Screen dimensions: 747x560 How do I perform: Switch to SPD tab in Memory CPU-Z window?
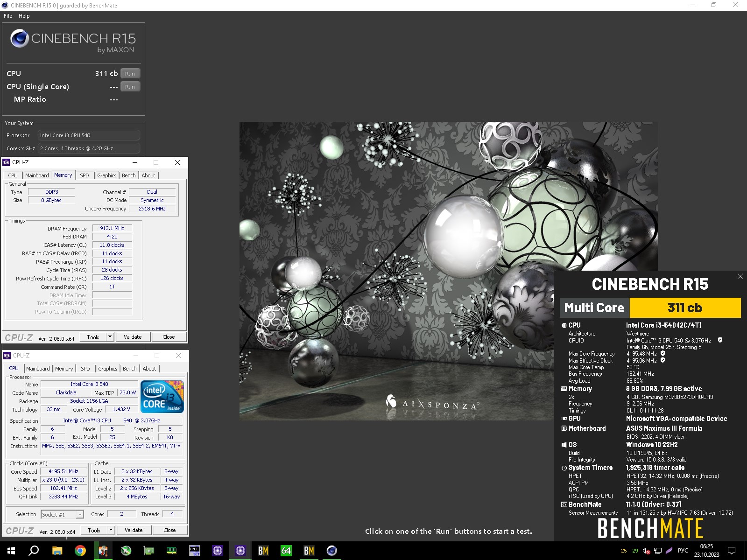click(85, 175)
